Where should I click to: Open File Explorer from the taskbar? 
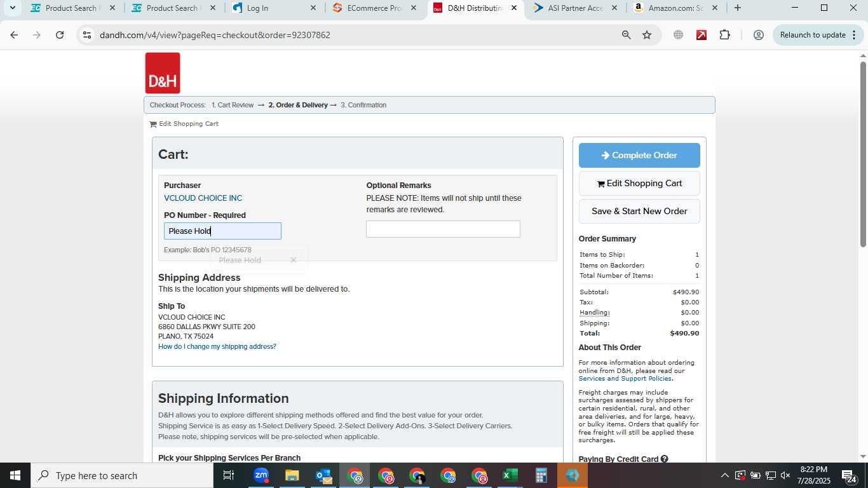[292, 475]
